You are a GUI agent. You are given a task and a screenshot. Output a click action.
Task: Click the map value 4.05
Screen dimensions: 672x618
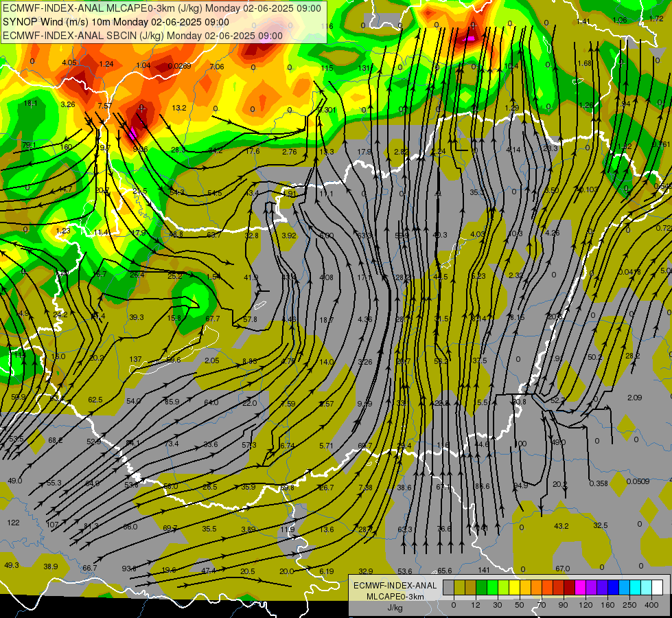coord(69,62)
